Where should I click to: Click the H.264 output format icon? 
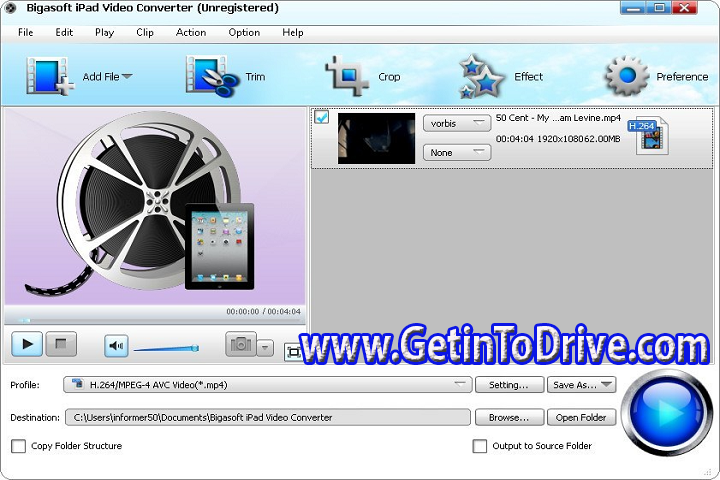click(649, 136)
